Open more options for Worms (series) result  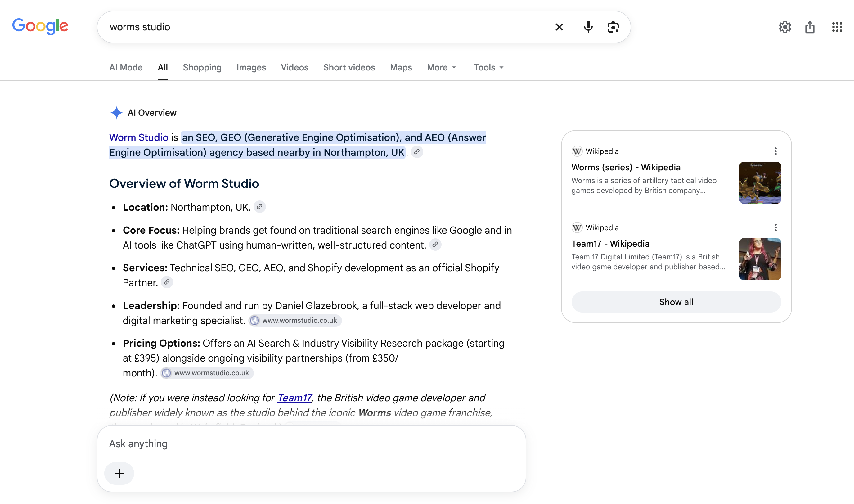(x=775, y=151)
